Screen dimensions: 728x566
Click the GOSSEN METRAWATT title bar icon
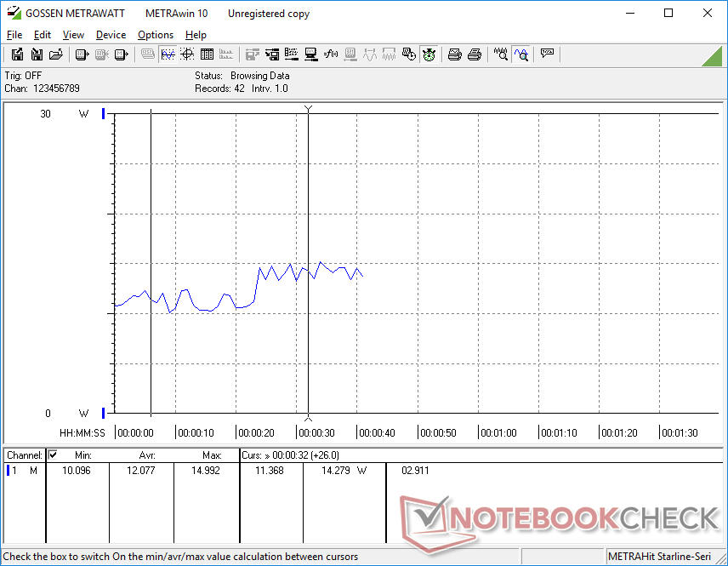(14, 13)
